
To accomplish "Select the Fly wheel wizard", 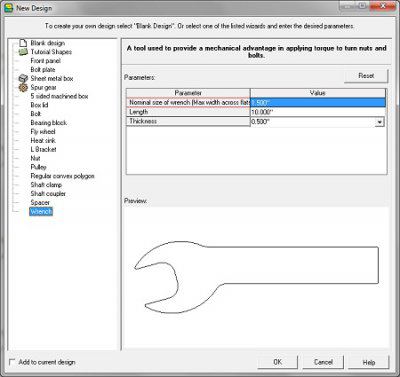I will pyautogui.click(x=43, y=132).
